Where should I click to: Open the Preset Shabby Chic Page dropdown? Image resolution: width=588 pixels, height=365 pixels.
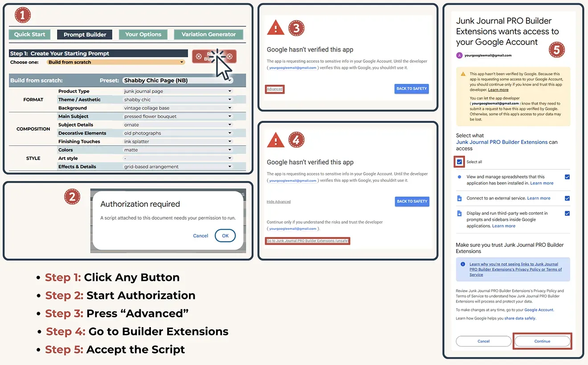[x=177, y=81]
